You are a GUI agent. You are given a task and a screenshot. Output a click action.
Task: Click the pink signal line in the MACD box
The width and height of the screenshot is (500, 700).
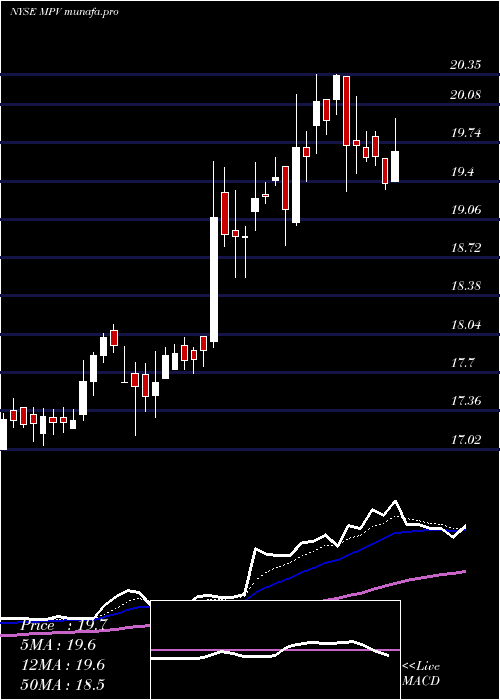[275, 650]
